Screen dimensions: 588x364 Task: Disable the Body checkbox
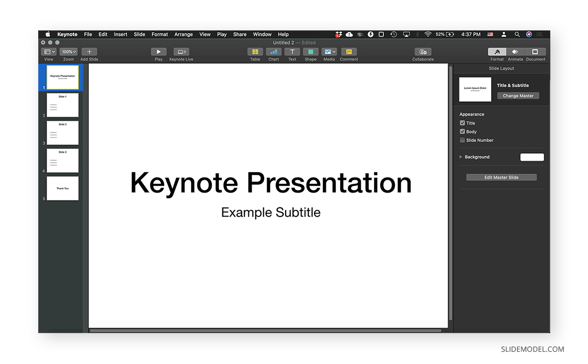pyautogui.click(x=462, y=131)
